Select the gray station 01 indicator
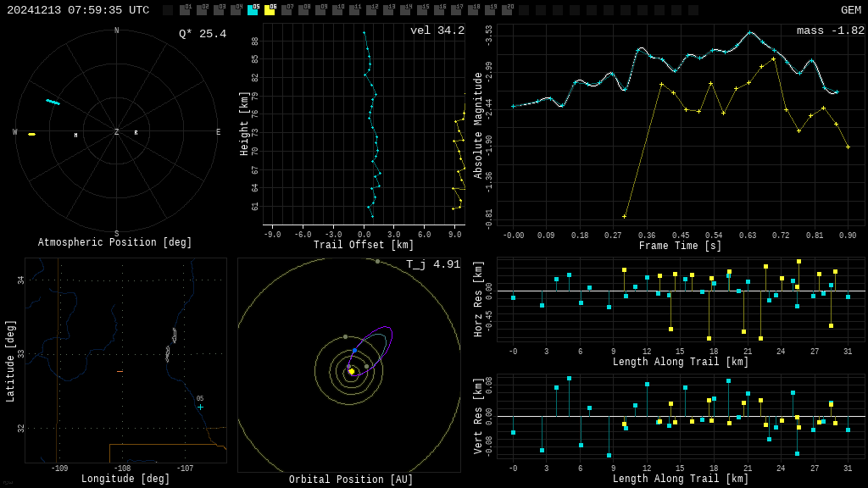Viewport: 868px width, 488px height. coord(185,10)
